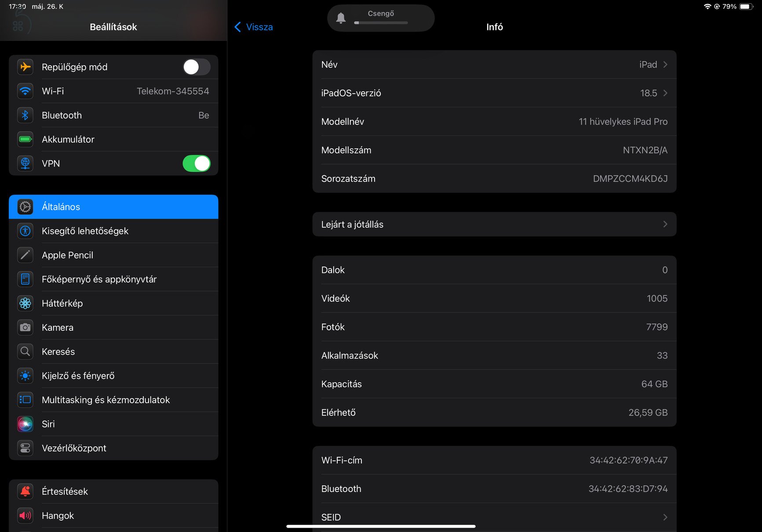Open Bluetooth settings showing Be

click(113, 115)
